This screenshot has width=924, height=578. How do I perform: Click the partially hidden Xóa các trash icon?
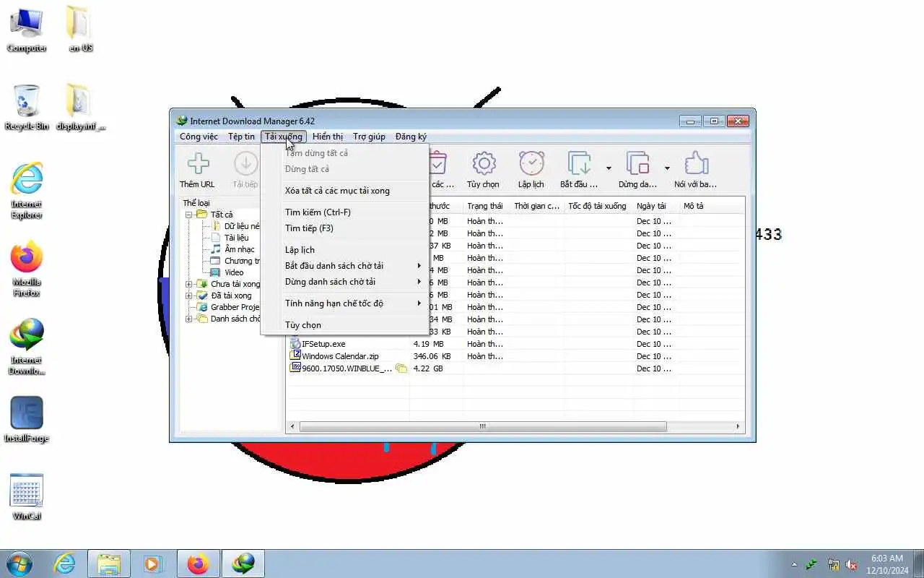pyautogui.click(x=438, y=163)
